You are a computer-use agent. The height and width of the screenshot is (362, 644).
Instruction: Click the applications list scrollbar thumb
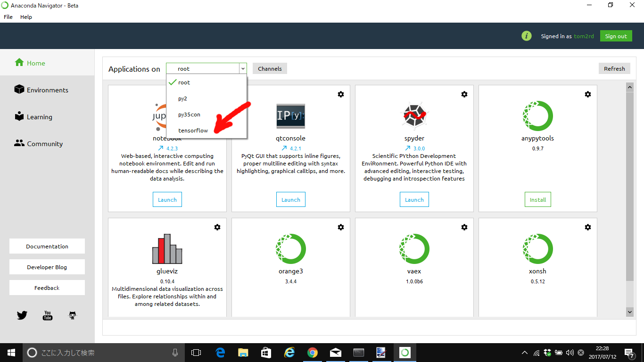tap(630, 187)
